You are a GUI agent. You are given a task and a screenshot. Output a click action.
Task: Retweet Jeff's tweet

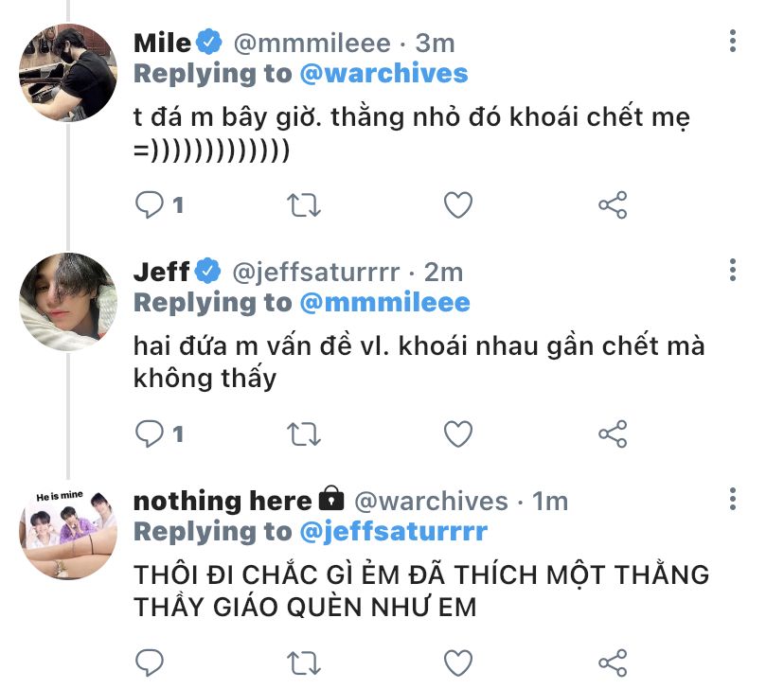click(x=305, y=433)
